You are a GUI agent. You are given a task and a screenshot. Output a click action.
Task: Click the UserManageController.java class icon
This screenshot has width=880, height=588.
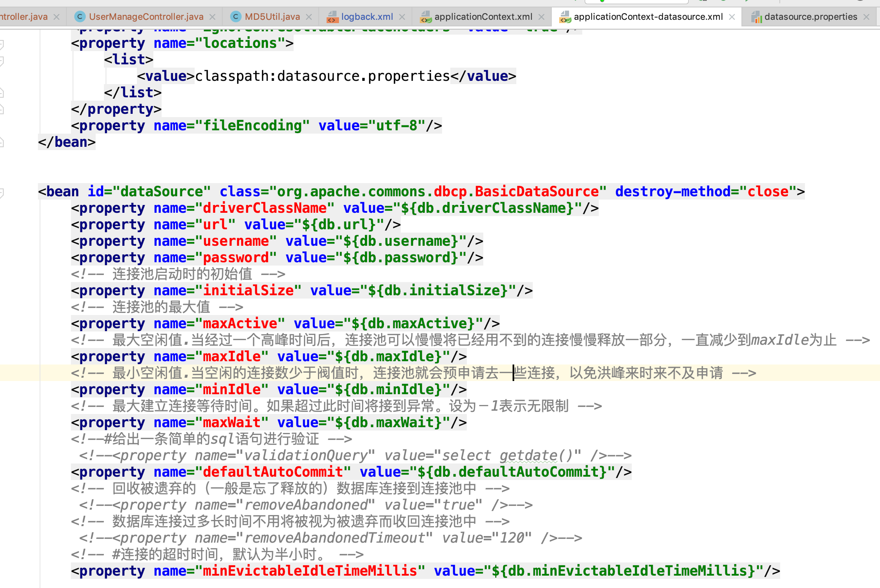pos(80,16)
